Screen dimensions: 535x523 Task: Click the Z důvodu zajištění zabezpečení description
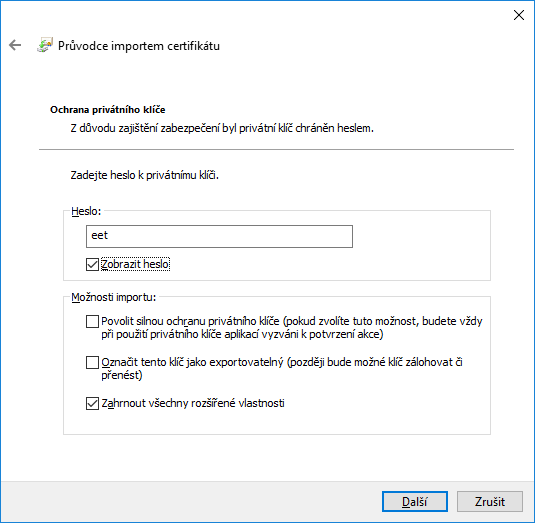click(x=222, y=128)
